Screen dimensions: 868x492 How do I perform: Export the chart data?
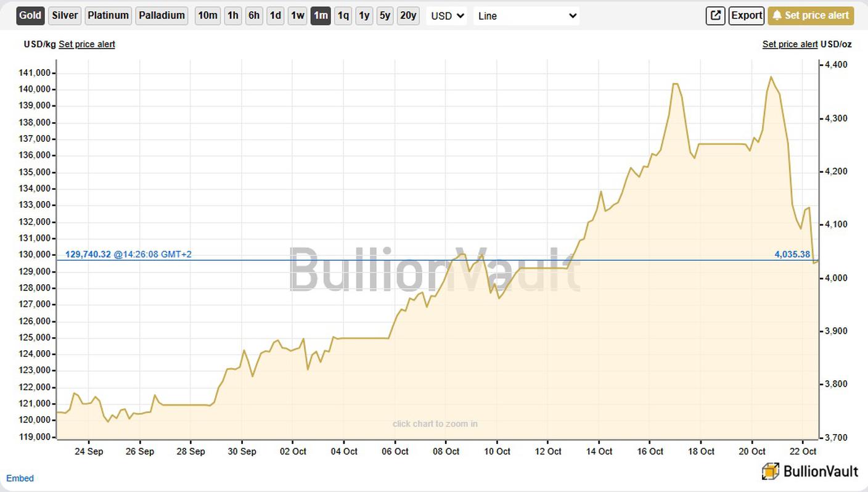click(x=747, y=15)
